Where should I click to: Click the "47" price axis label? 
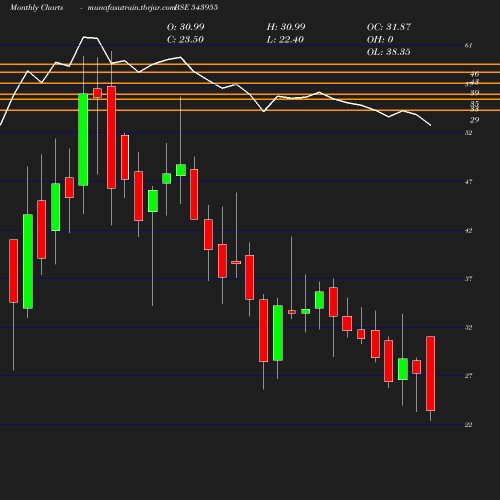[468, 182]
